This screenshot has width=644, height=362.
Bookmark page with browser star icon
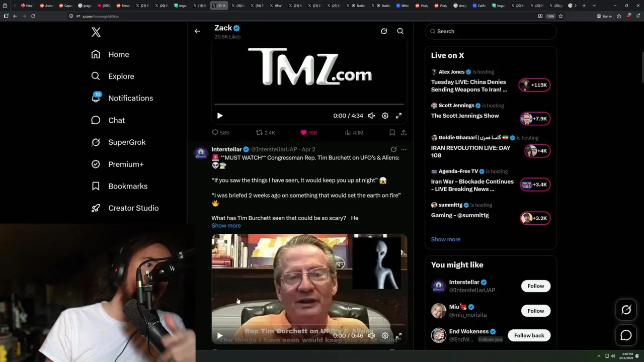tap(560, 16)
